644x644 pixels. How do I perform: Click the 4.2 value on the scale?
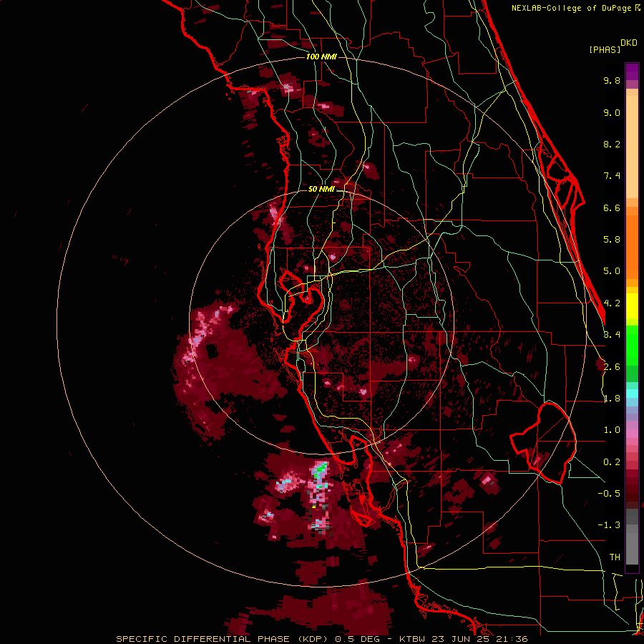click(612, 303)
